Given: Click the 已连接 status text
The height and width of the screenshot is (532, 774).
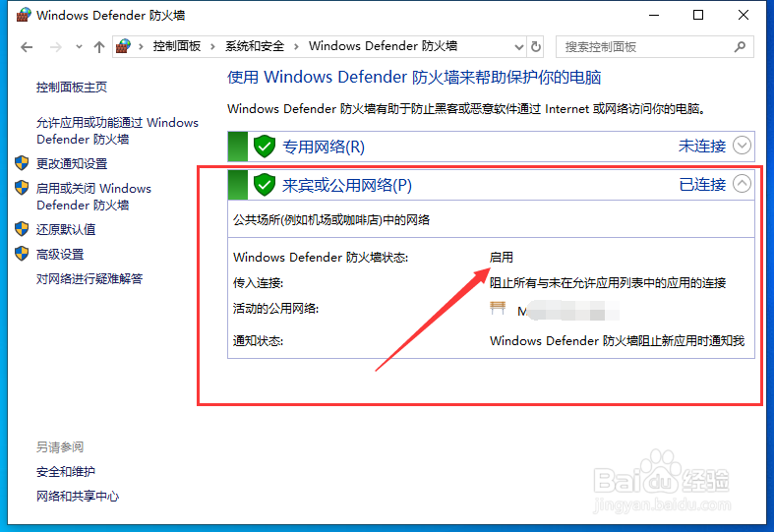Looking at the screenshot, I should [702, 184].
